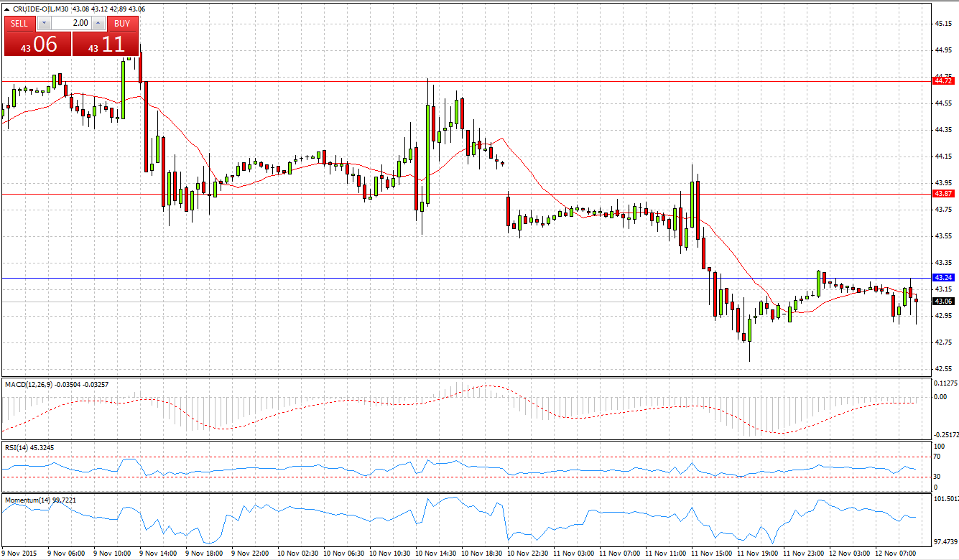Decrease the trade volume with down arrow

[x=43, y=23]
